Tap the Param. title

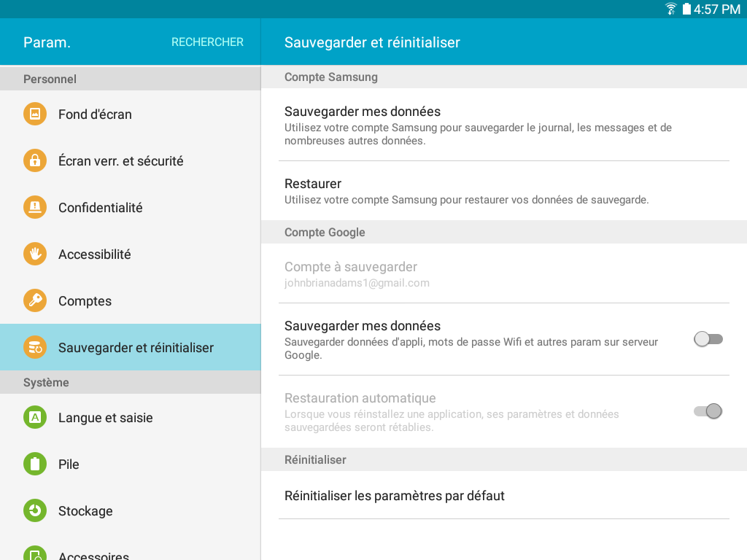point(47,42)
